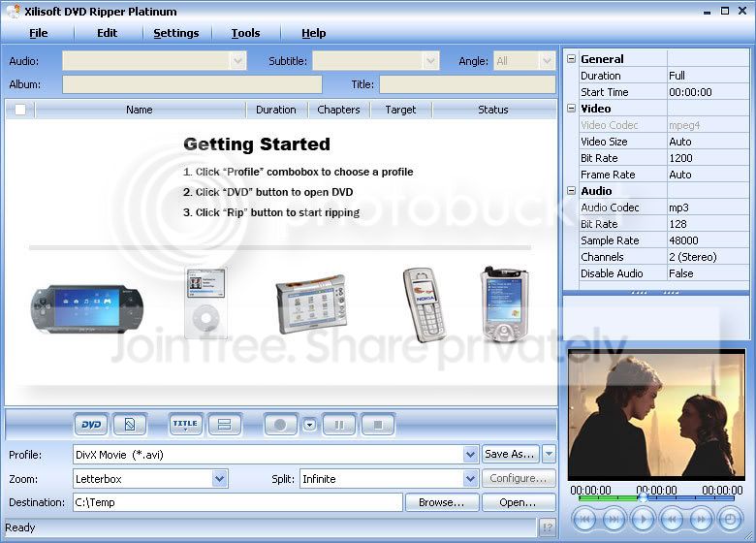Open the TITLE toolbar button
Image resolution: width=756 pixels, height=543 pixels.
click(185, 425)
